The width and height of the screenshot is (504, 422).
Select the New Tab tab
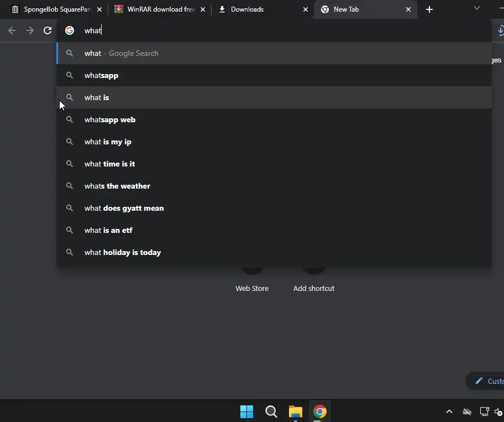coord(365,9)
